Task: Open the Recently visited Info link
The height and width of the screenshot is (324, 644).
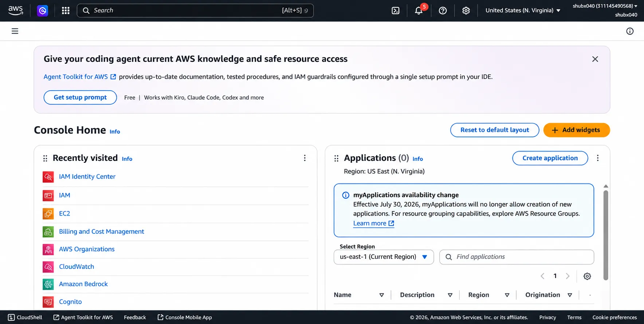Action: 127,159
